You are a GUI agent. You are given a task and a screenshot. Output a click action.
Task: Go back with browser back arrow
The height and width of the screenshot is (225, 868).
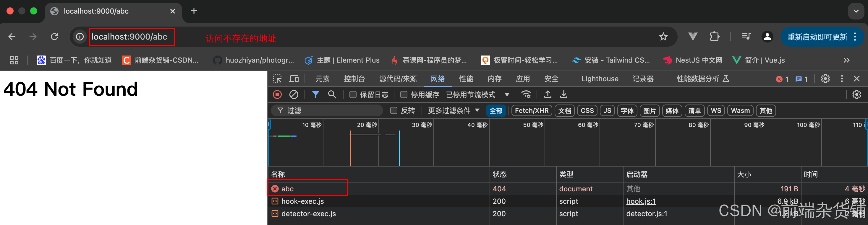point(12,37)
